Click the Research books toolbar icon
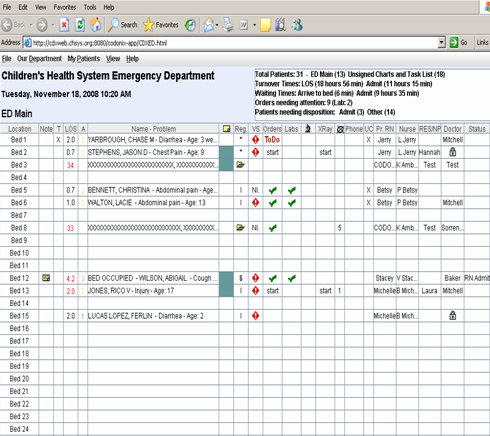 [x=281, y=25]
